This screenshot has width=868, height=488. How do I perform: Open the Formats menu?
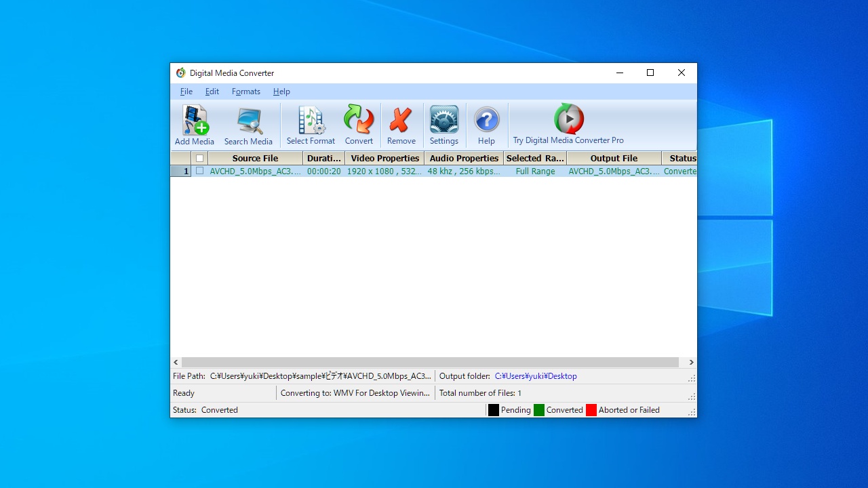pyautogui.click(x=246, y=91)
